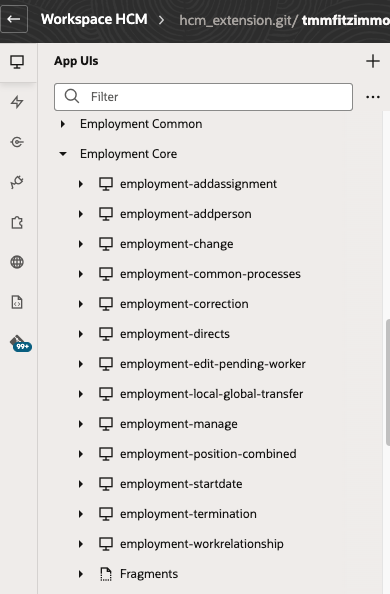Screen dimensions: 390x594
Task: Select the employment-edit-pending-worker label
Action: pos(213,364)
